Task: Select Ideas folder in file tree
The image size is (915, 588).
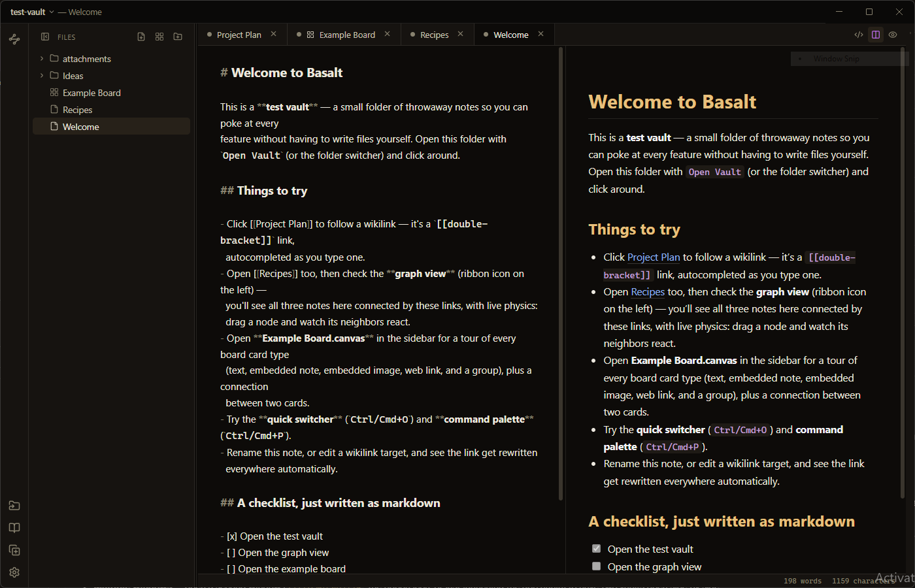Action: click(112, 76)
